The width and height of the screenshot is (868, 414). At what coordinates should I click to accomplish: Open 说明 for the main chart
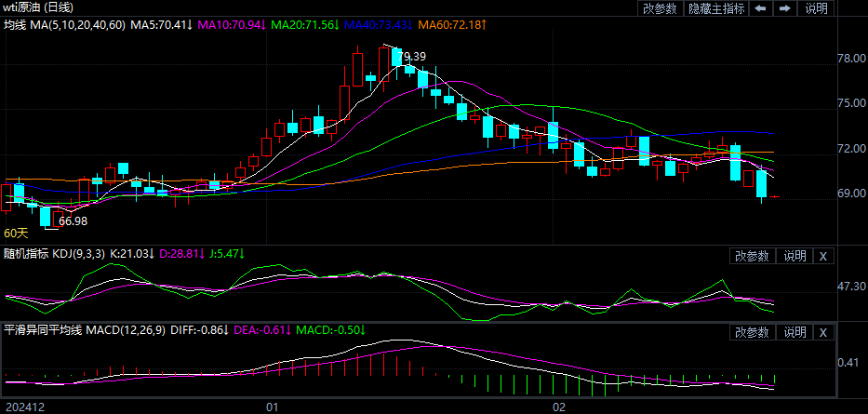(816, 8)
